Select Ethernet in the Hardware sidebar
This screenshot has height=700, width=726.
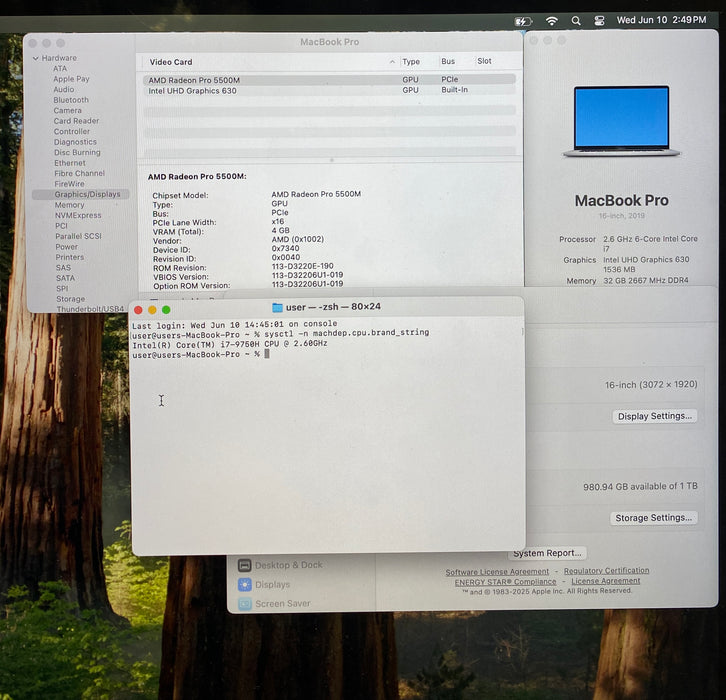pyautogui.click(x=70, y=163)
